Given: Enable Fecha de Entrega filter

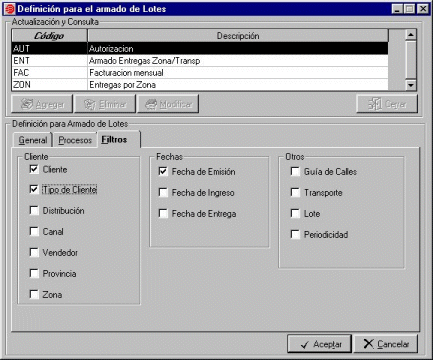Looking at the screenshot, I should point(163,214).
